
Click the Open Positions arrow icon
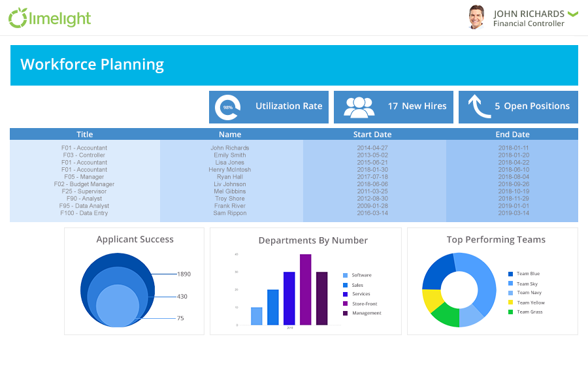pyautogui.click(x=479, y=106)
